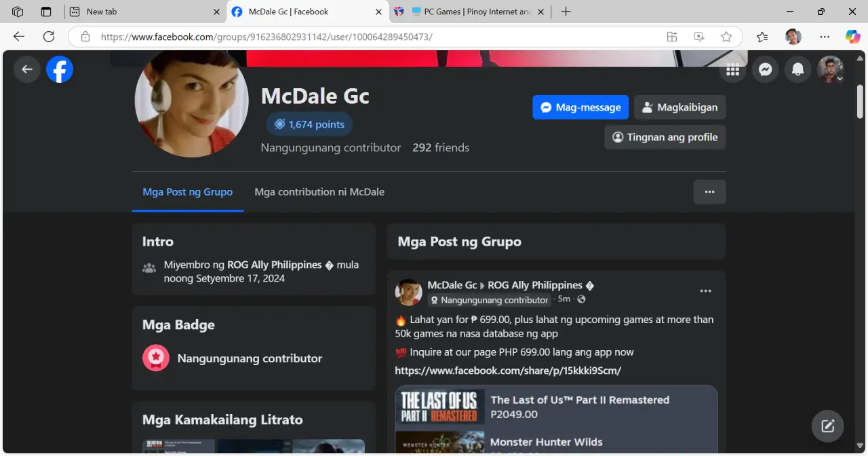Click the Mga Kamakailang Litrato heading
Screen dimensions: 868x456
coord(222,419)
